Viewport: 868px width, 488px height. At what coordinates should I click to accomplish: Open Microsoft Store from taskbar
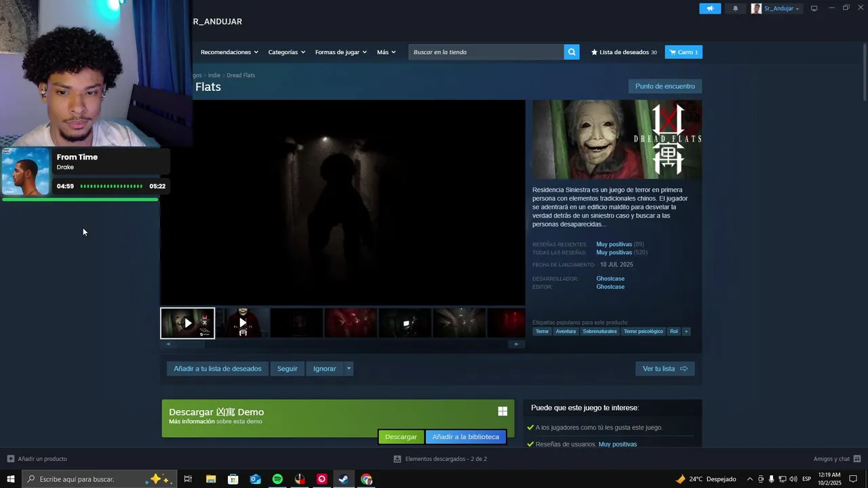233,479
